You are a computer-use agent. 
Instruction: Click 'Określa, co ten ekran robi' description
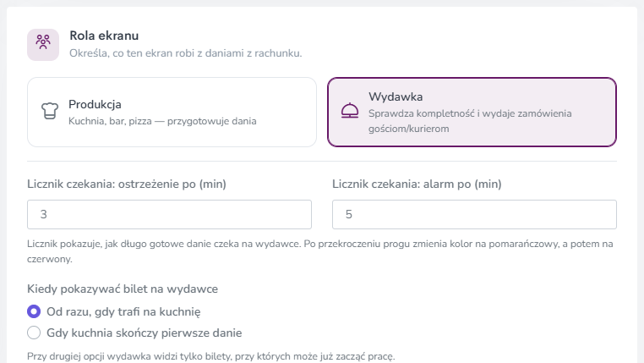[186, 53]
